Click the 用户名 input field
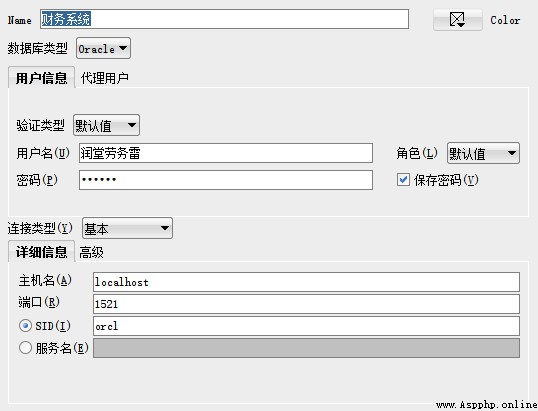The width and height of the screenshot is (538, 411). [226, 153]
